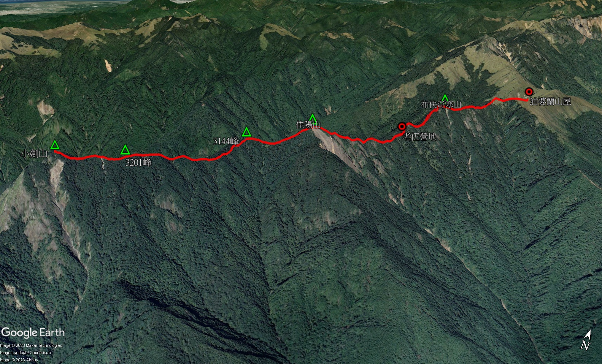Viewport: 602px width, 364px height.
Task: Click the green triangle marker on 布伕奇寒山
Action: click(x=445, y=98)
